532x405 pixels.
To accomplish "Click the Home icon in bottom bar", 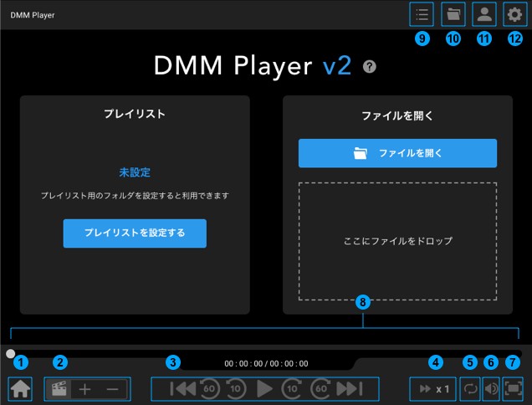I will tap(21, 389).
